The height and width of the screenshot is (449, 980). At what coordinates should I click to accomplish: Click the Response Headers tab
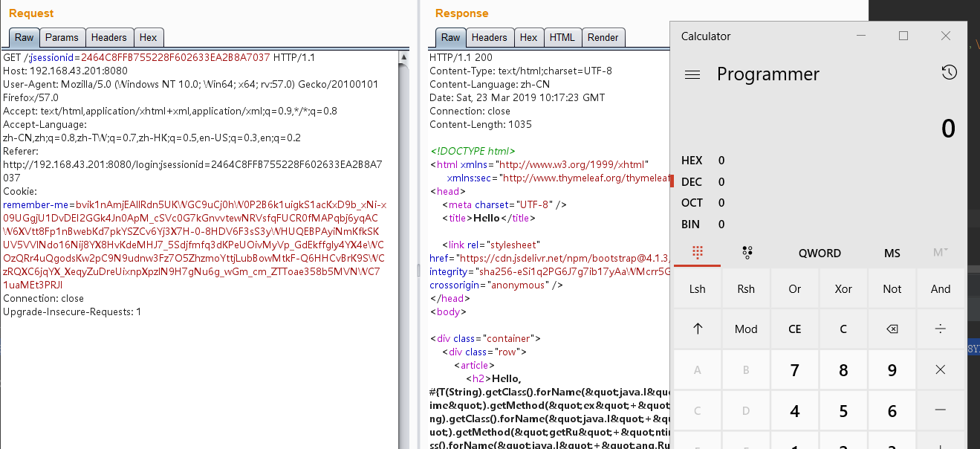click(489, 38)
